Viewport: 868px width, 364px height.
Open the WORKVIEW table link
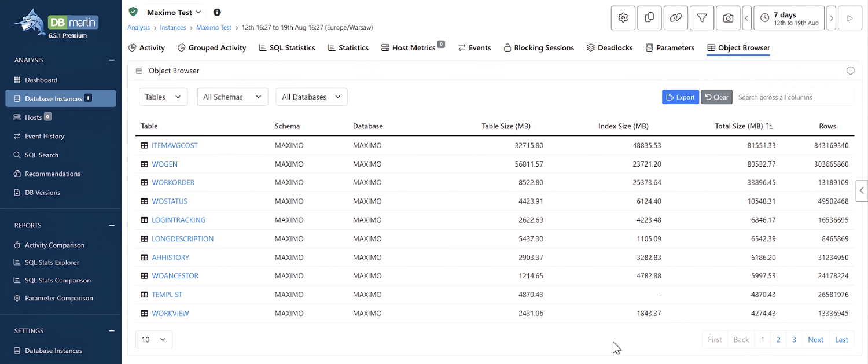(170, 313)
